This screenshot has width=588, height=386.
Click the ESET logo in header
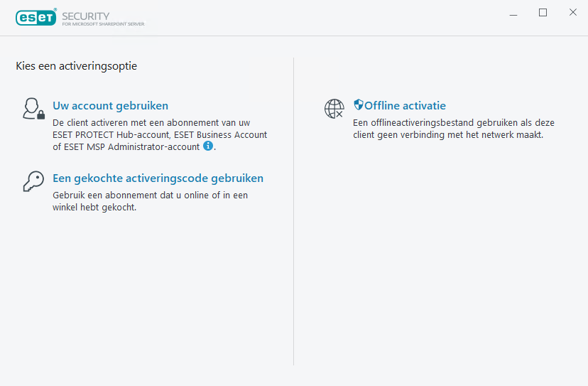(x=36, y=17)
